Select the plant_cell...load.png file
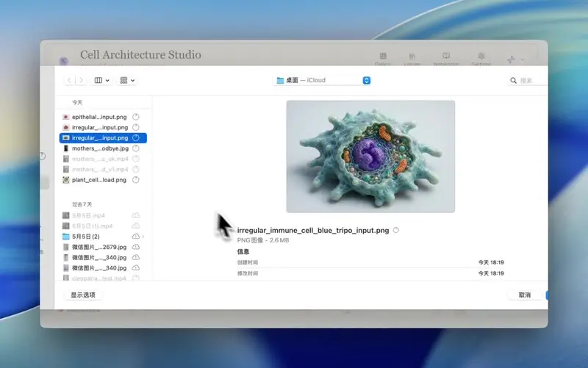This screenshot has width=588, height=368. point(103,180)
